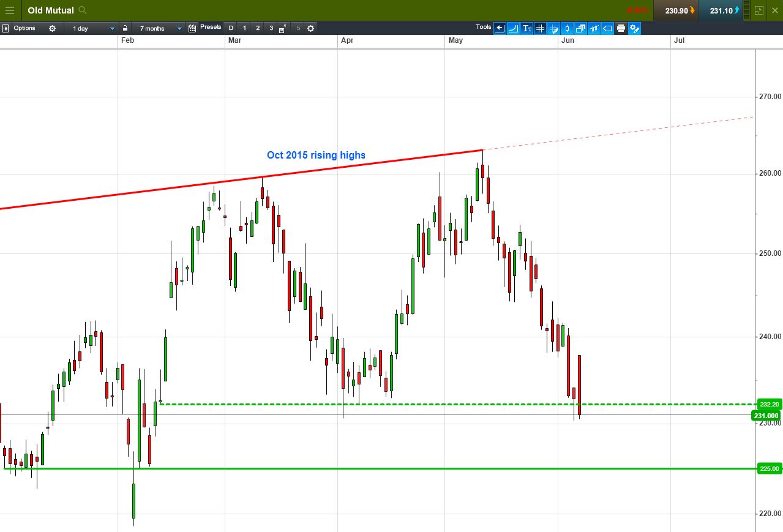Screen dimensions: 783x532
Task: Click the Options button
Action: coord(24,28)
